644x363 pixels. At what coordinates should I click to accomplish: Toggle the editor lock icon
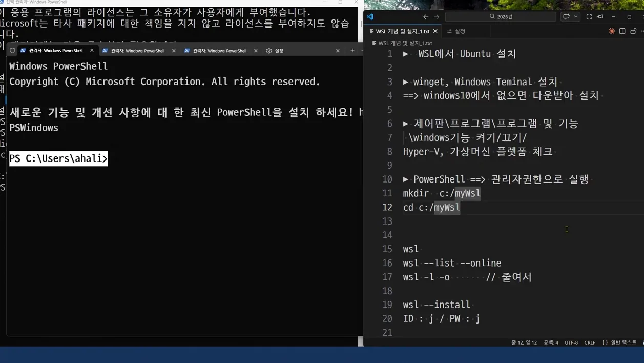click(634, 31)
